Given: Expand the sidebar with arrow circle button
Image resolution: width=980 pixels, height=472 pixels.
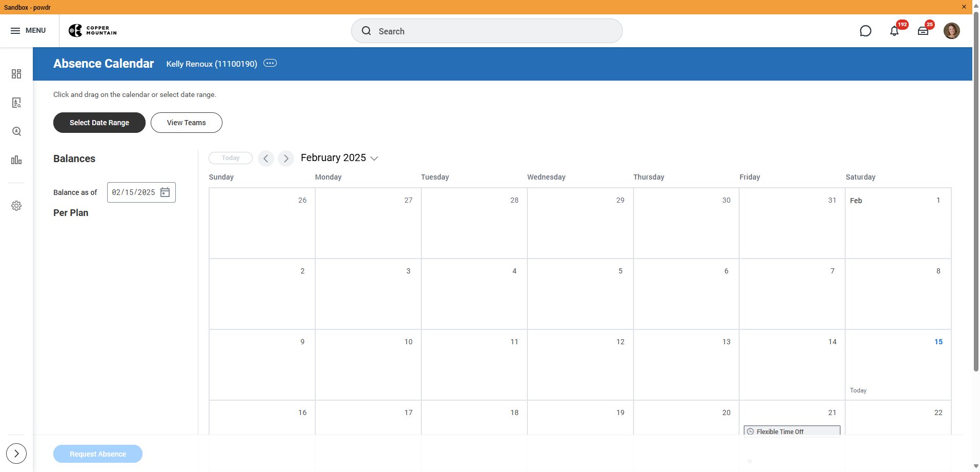Looking at the screenshot, I should [16, 454].
